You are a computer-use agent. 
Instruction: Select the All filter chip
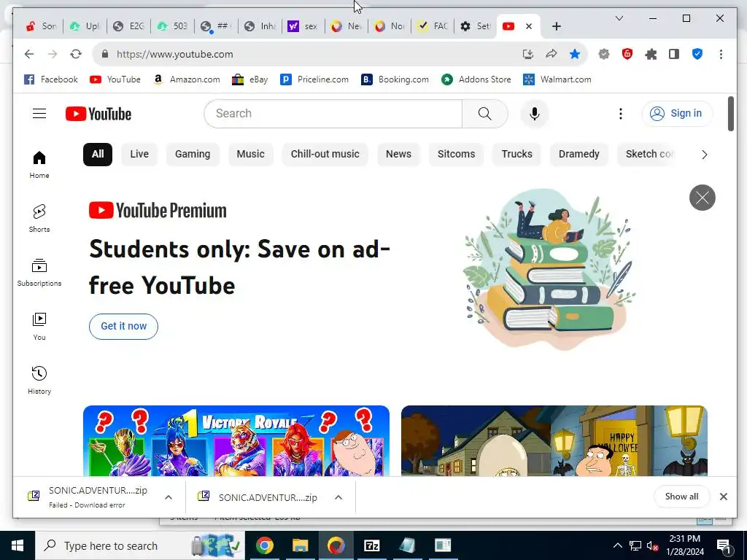tap(98, 155)
